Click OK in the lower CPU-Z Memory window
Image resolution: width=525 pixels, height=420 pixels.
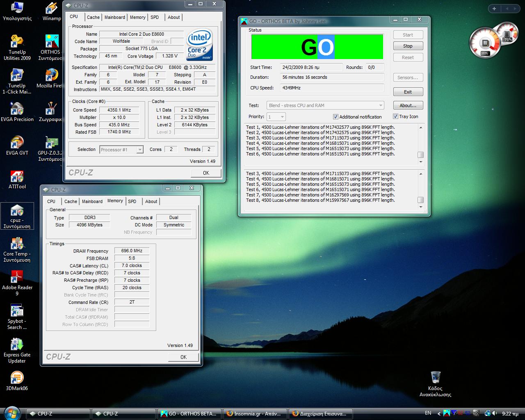click(x=183, y=357)
